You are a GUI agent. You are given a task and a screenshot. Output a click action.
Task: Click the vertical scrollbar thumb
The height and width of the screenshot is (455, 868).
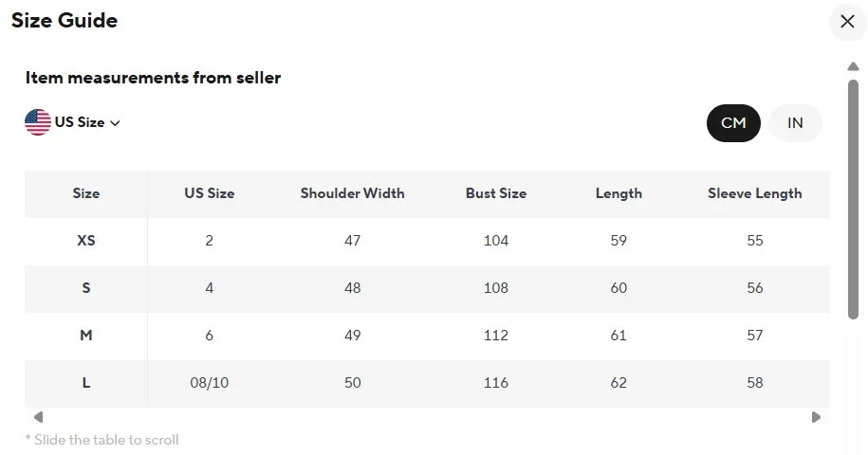853,199
